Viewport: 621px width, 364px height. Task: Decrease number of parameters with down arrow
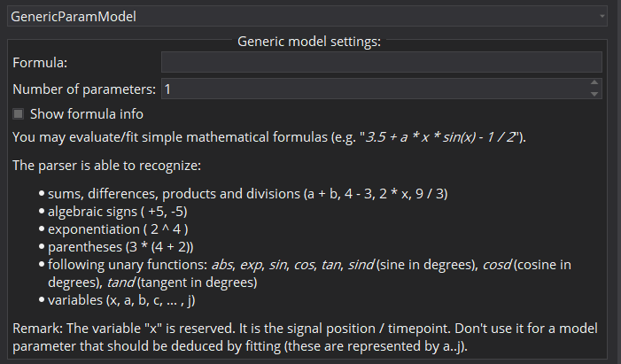click(x=594, y=94)
